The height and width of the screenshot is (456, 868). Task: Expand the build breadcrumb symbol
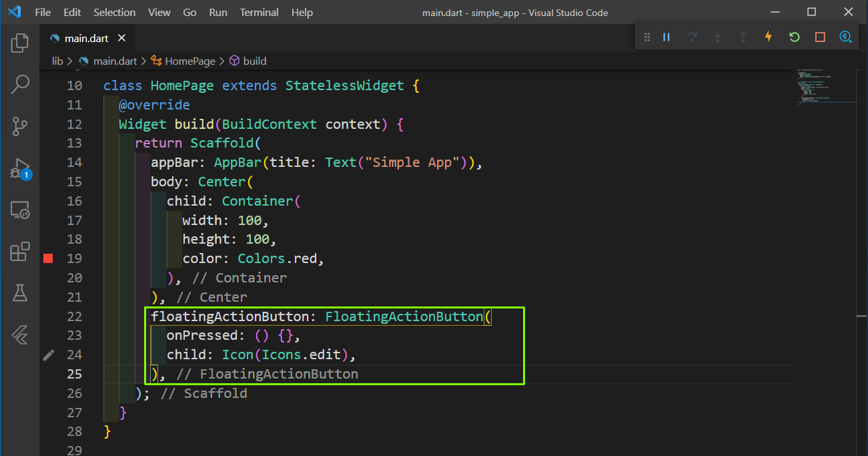click(x=248, y=61)
